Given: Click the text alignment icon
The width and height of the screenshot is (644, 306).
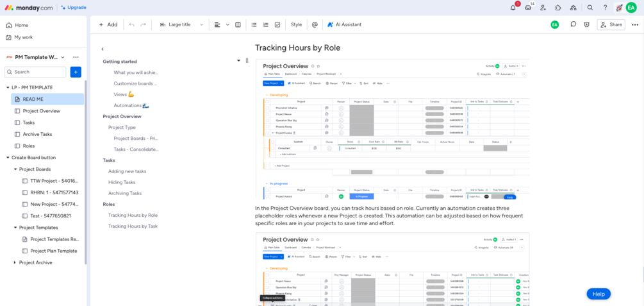Looking at the screenshot, I should point(217,24).
